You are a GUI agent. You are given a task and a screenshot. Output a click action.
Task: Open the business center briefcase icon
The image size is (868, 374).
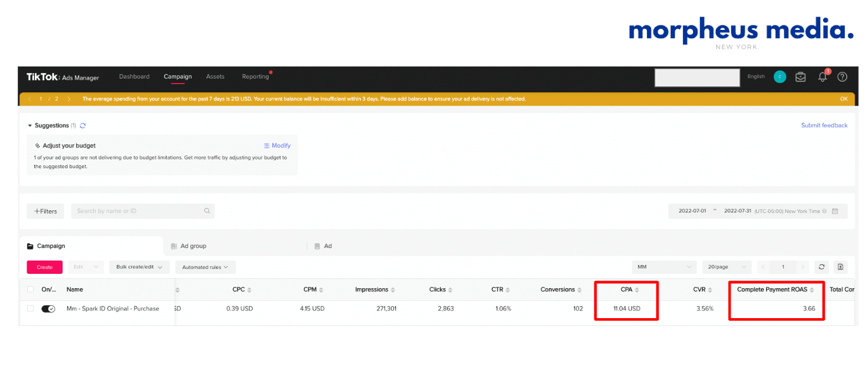[800, 77]
